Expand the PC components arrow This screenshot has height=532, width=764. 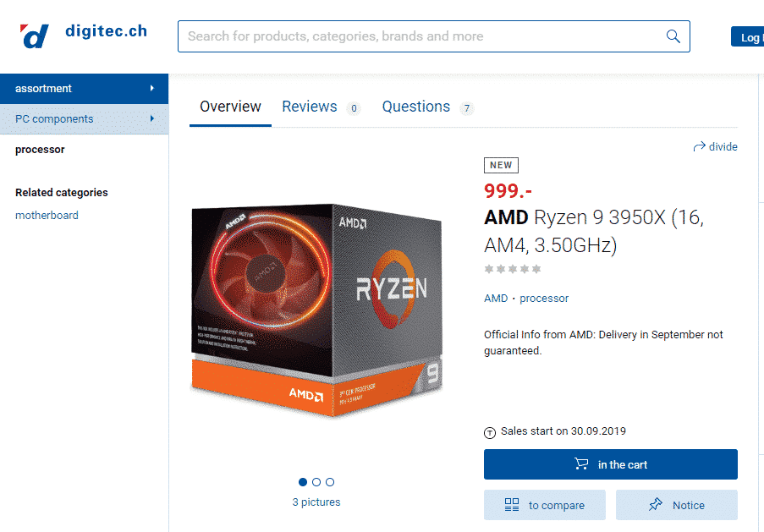(x=152, y=118)
